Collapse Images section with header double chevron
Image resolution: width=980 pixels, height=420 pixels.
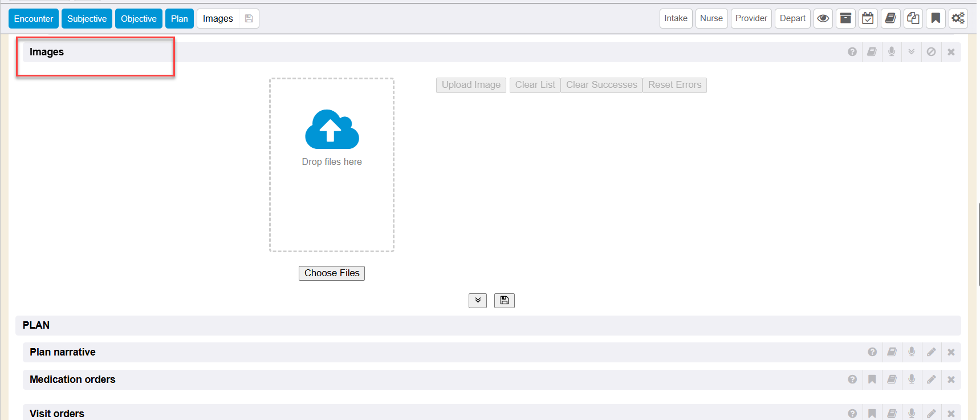tap(912, 52)
